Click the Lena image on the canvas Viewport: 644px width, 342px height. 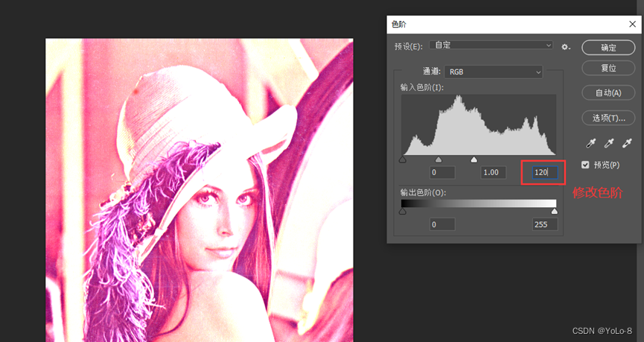pyautogui.click(x=200, y=190)
